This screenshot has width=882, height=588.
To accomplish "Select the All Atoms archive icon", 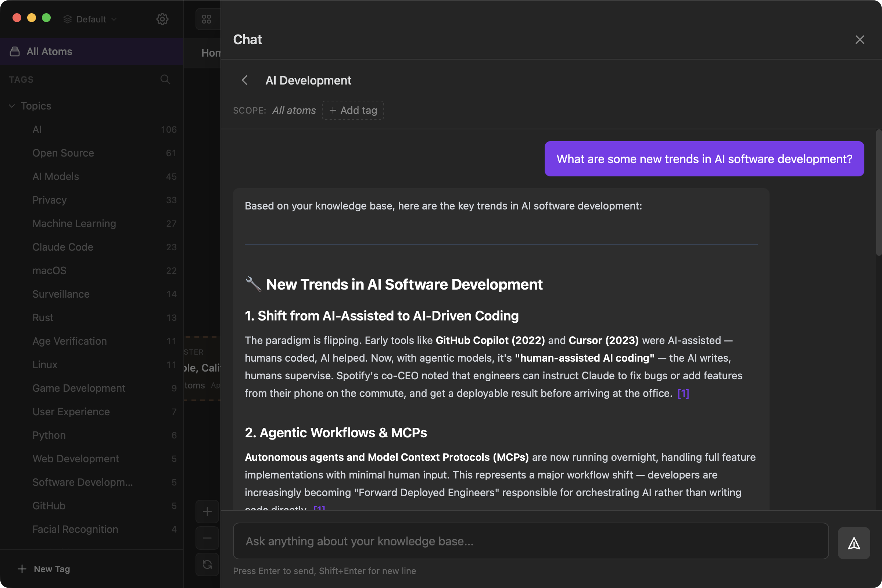I will [15, 51].
